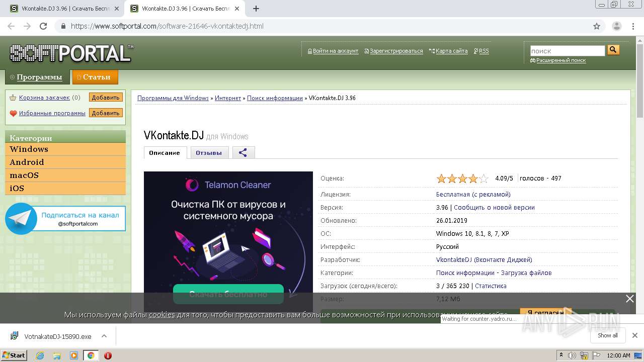Click Добавить next to Корзина закачек
The height and width of the screenshot is (362, 644).
click(x=106, y=98)
